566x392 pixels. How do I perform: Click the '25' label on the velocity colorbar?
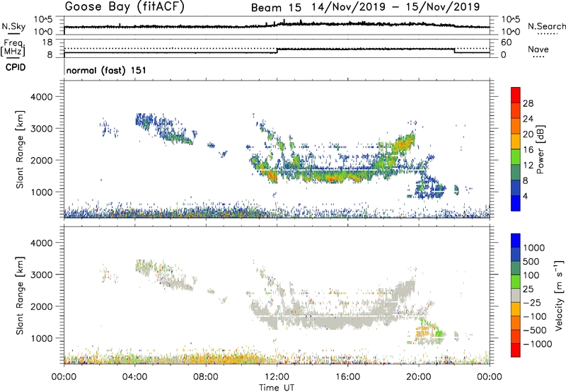coord(528,289)
